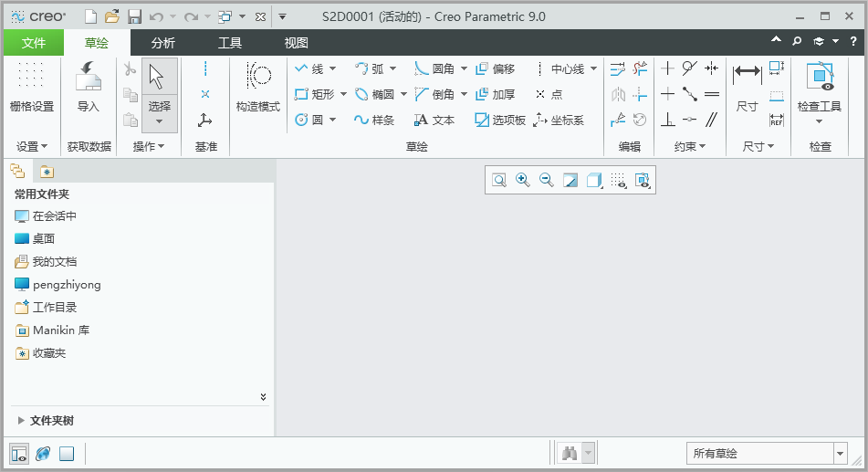Select the Coincident constraint icon
Screen dimensions: 868x472
689,120
